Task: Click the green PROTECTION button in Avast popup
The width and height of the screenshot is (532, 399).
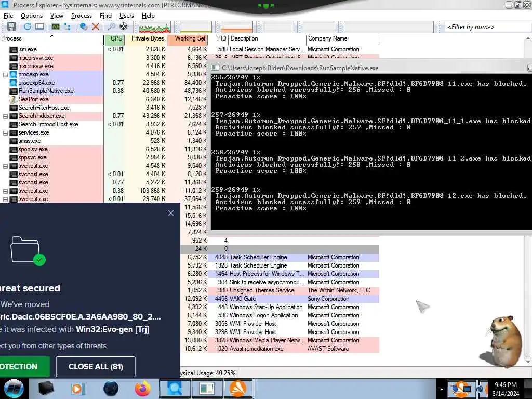Action: pyautogui.click(x=25, y=367)
